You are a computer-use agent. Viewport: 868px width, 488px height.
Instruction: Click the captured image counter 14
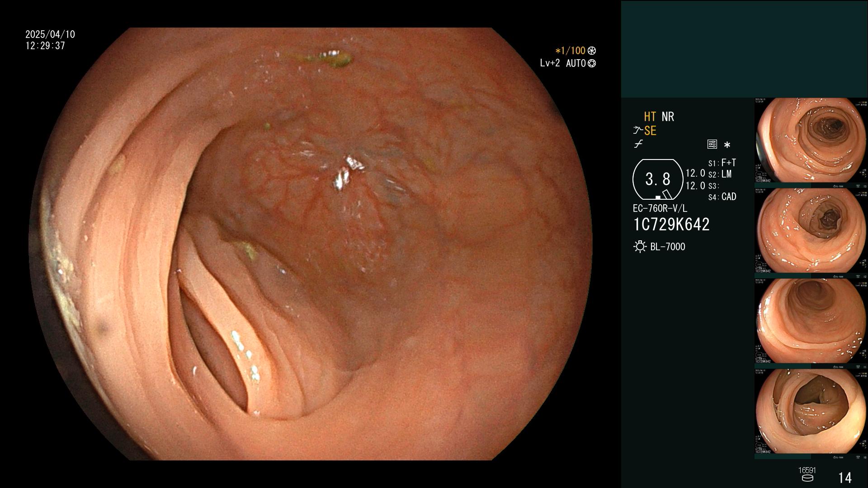point(844,478)
